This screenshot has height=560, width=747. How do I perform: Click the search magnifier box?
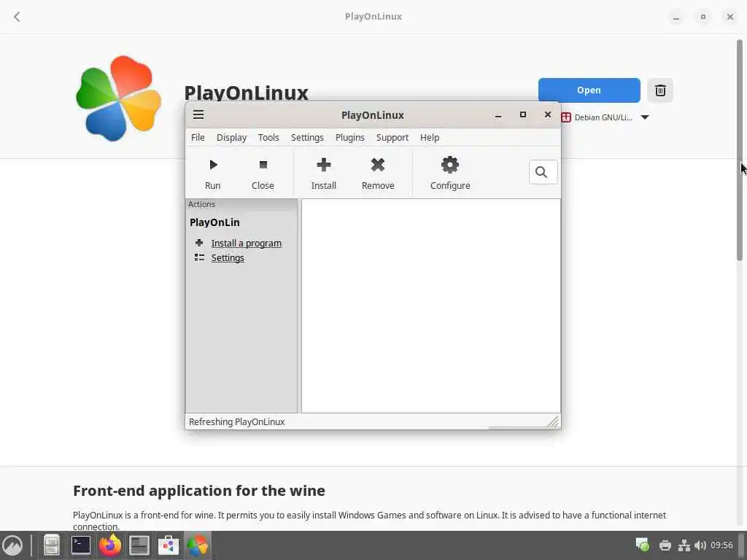[x=543, y=172]
